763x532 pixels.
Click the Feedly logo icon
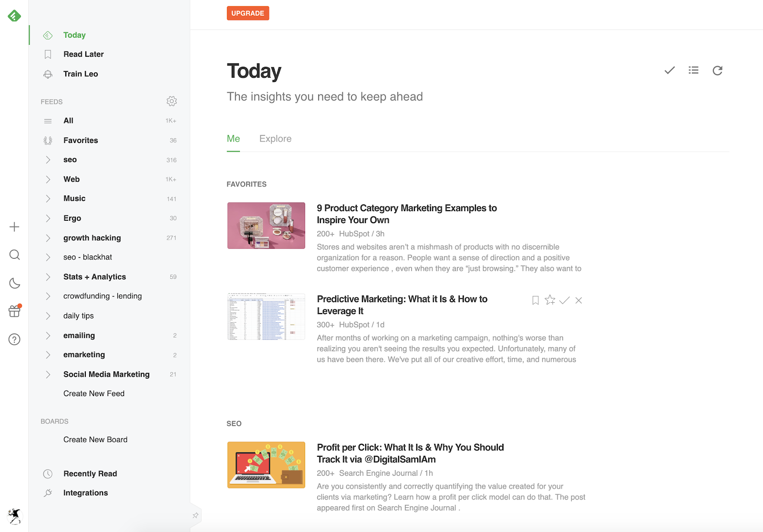(14, 16)
